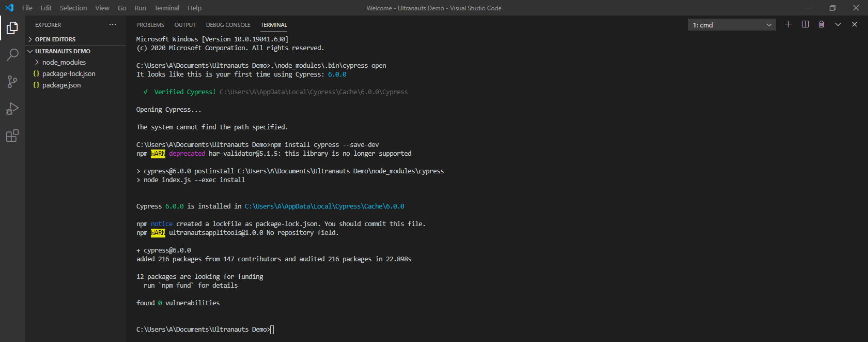Click 'The system cannot find the path specified.'
The width and height of the screenshot is (868, 342).
coord(212,127)
